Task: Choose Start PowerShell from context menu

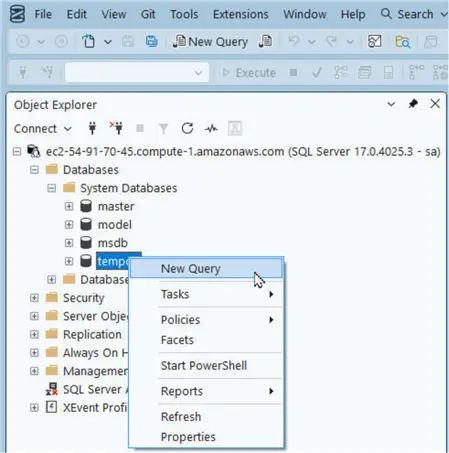Action: coord(206,366)
